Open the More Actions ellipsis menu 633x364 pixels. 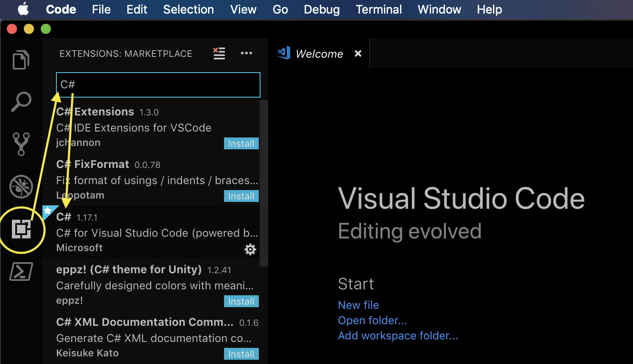(x=246, y=53)
